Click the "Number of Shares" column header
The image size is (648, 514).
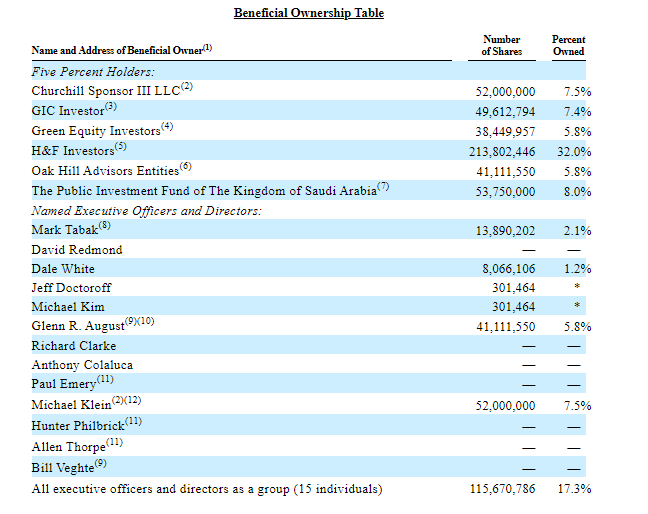click(502, 45)
